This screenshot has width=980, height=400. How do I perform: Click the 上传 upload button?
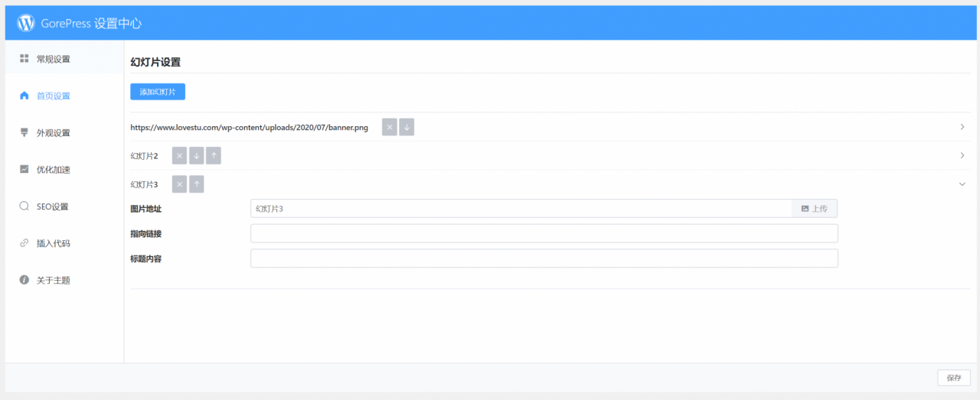click(x=815, y=208)
